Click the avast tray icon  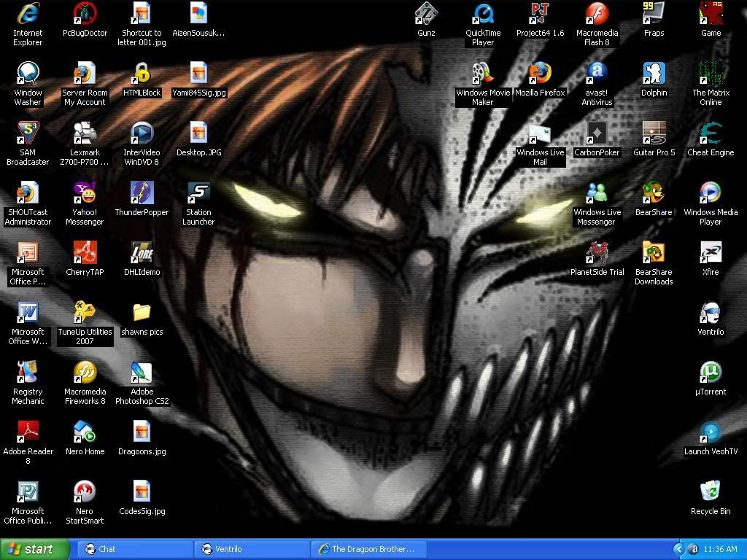click(x=694, y=549)
